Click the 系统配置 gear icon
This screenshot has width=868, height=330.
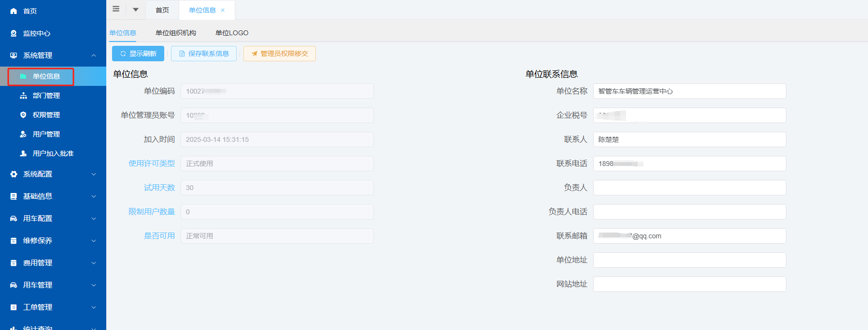tap(14, 174)
